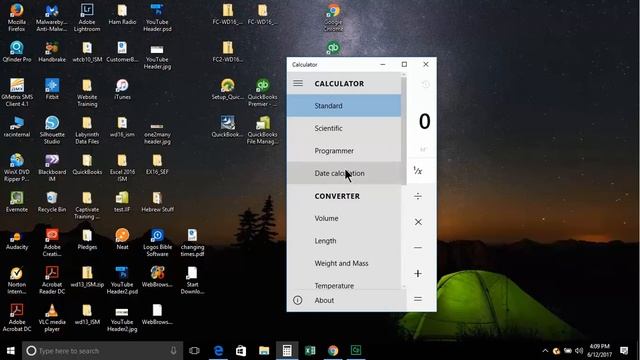Select the Mozilla Firefox desktop icon
The image size is (640, 360).
[x=17, y=17]
